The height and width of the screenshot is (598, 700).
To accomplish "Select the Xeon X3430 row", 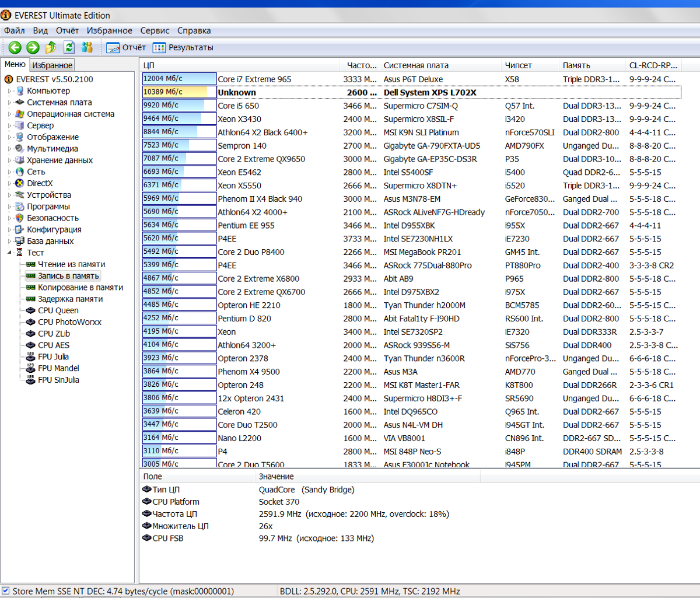I will pos(411,119).
